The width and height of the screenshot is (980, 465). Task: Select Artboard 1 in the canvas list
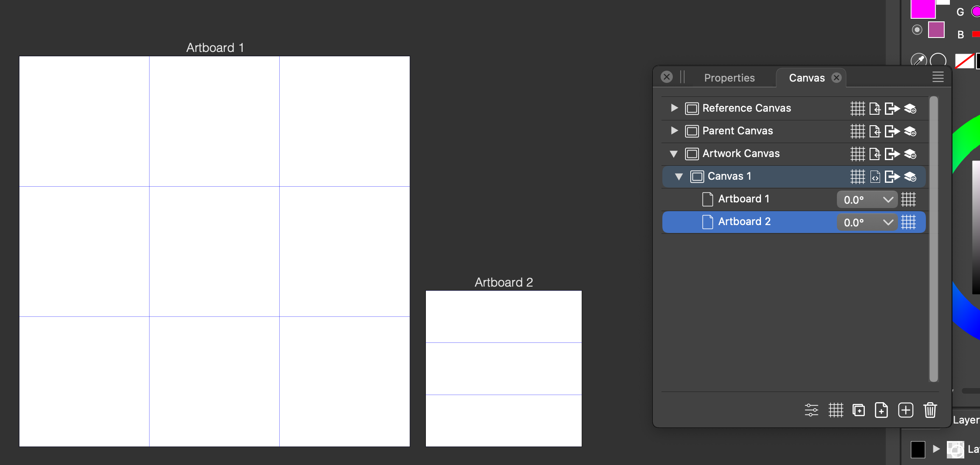coord(744,199)
